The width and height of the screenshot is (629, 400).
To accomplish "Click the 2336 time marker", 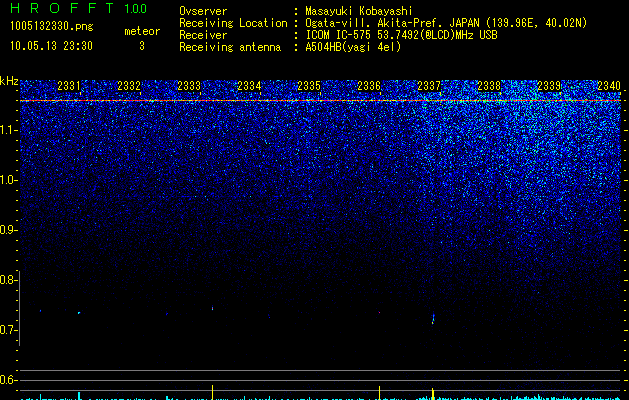I will (369, 86).
